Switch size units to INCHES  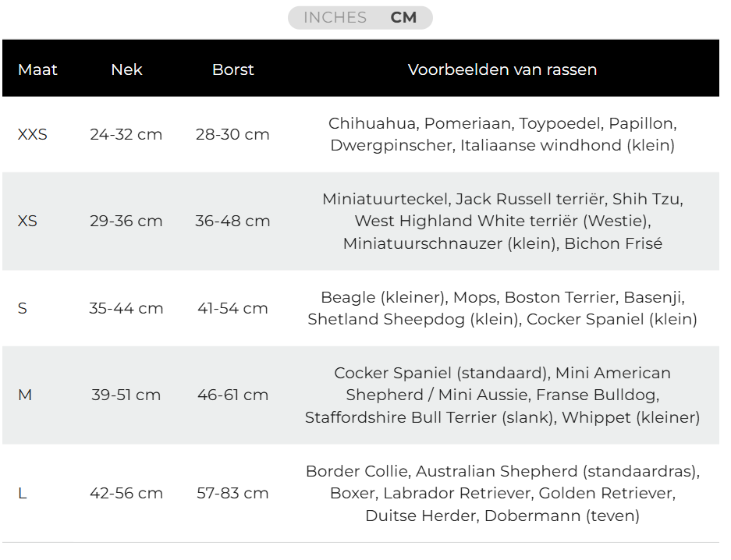click(335, 17)
